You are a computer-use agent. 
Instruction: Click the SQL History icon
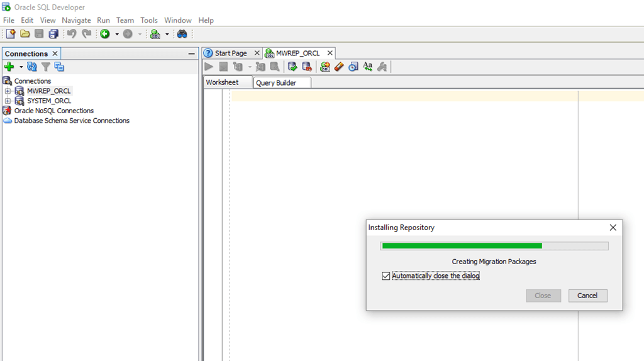coord(353,67)
